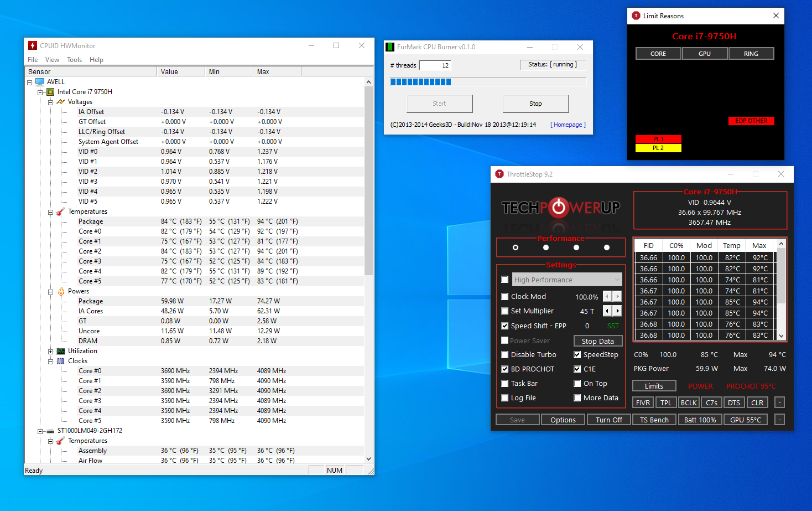The image size is (812, 511).
Task: Enable the Set Multiplier checkbox
Action: pos(505,311)
